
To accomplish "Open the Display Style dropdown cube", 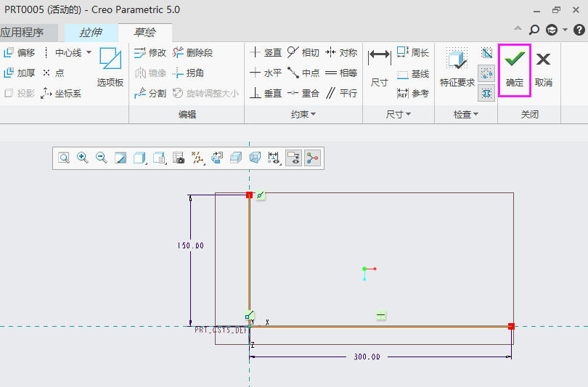I will (139, 158).
